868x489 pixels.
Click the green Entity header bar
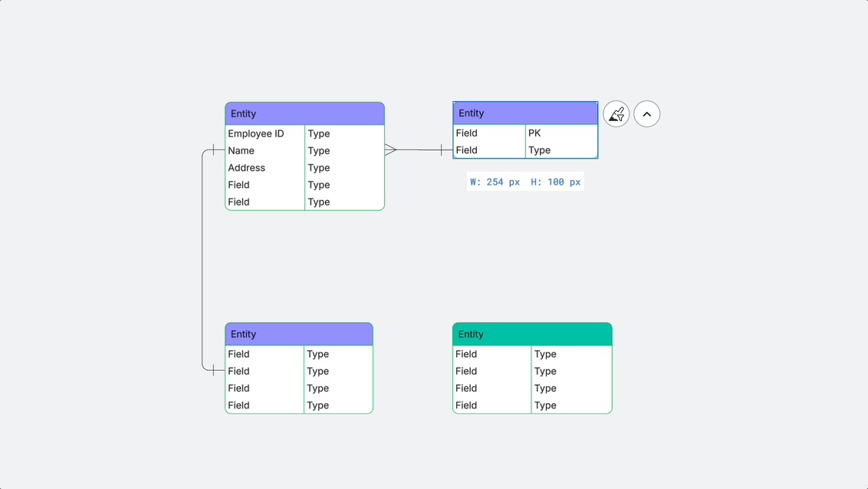[x=532, y=334]
